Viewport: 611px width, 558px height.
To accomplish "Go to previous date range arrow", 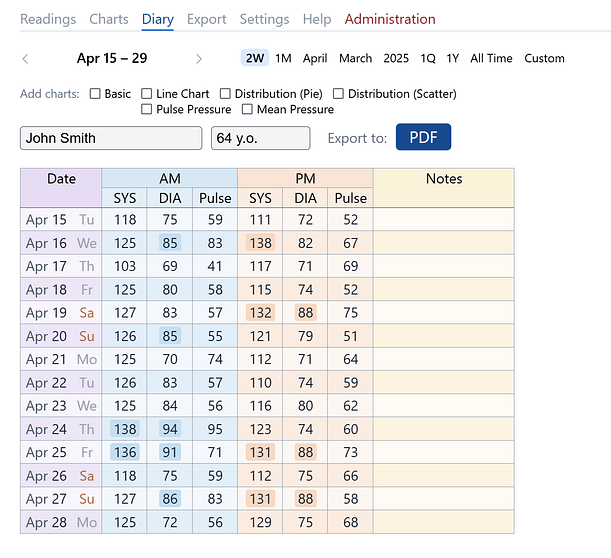I will [x=26, y=59].
